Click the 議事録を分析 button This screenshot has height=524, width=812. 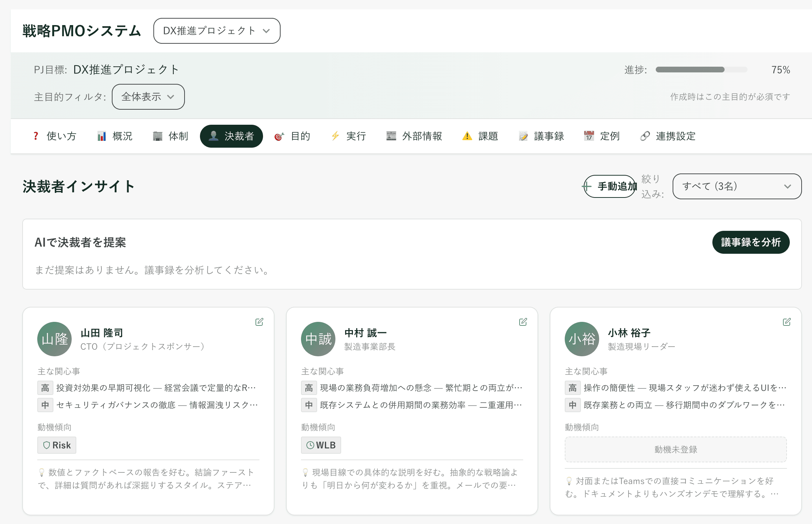tap(751, 242)
